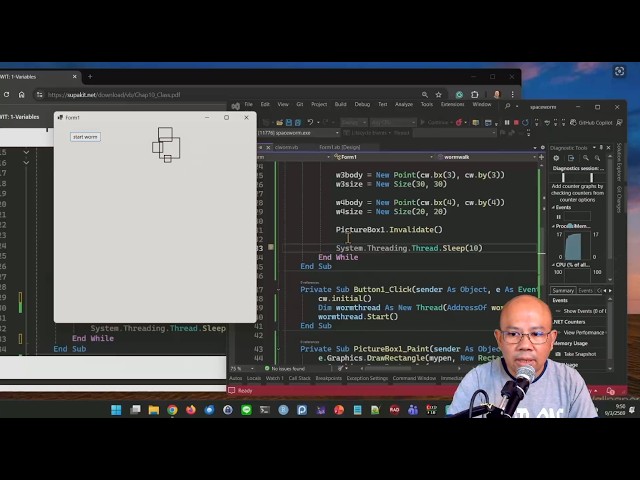This screenshot has height=480, width=640.
Task: Switch to the Events tab in Diagnostic Tools
Action: point(585,291)
